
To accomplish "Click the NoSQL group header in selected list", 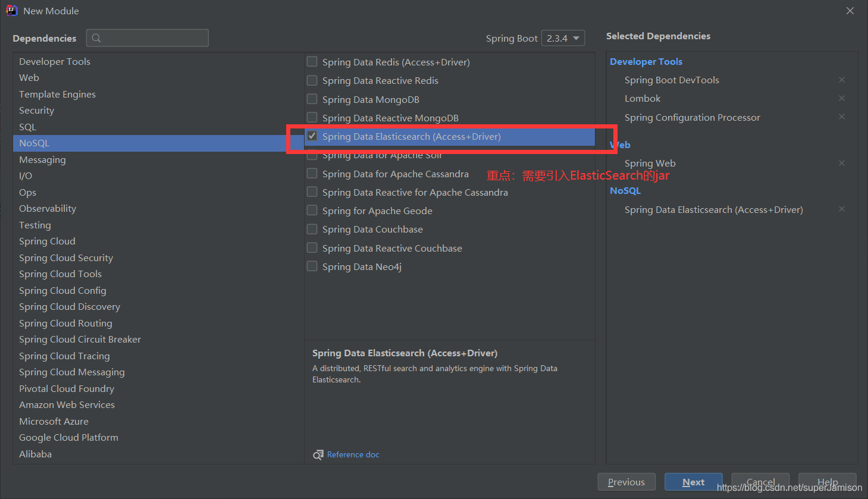I will tap(625, 190).
